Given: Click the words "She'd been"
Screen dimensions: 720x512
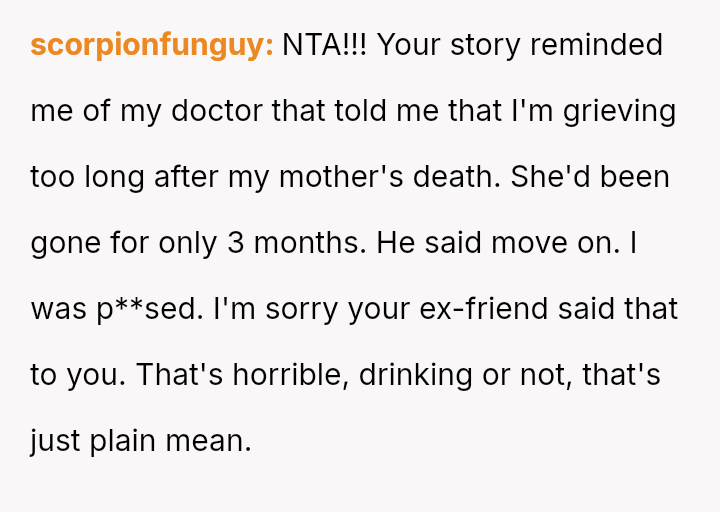Looking at the screenshot, I should pyautogui.click(x=590, y=177).
